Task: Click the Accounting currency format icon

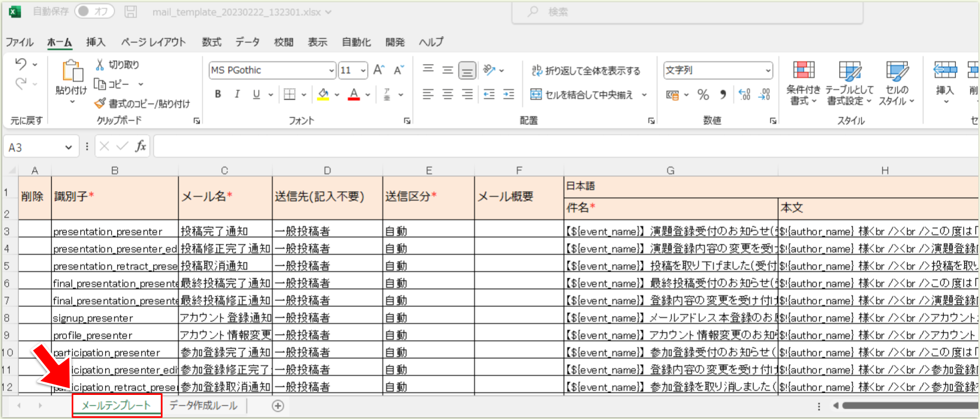Action: 672,95
